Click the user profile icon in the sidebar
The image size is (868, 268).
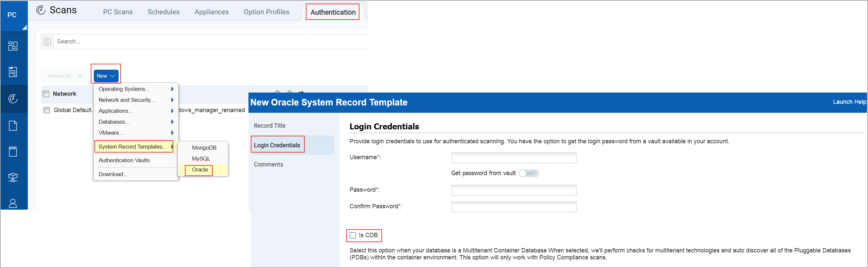[14, 203]
